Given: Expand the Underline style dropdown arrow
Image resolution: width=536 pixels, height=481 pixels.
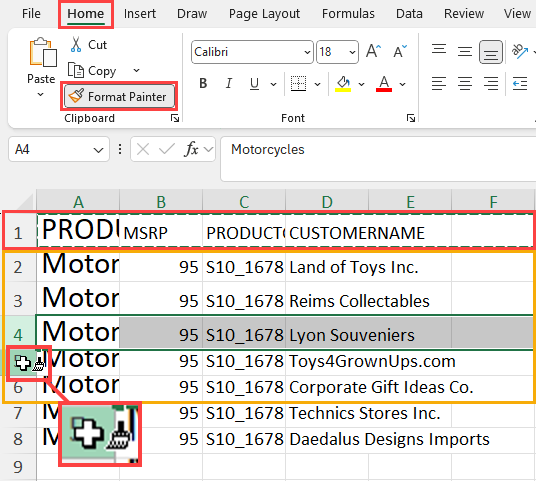Looking at the screenshot, I should 273,84.
